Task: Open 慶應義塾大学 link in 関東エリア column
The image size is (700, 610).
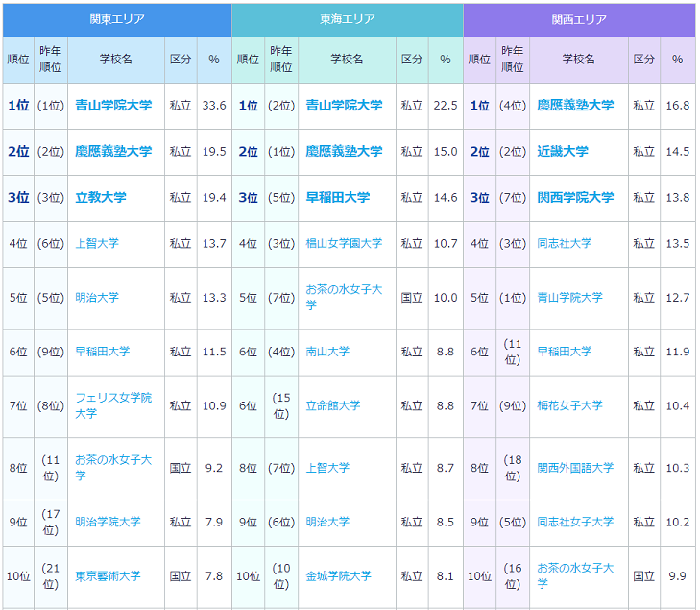Action: tap(113, 152)
